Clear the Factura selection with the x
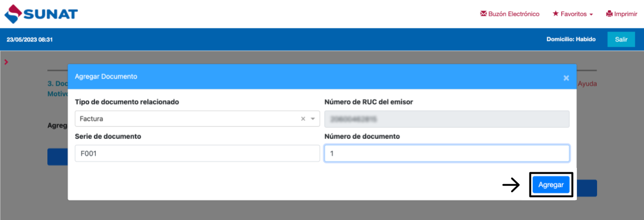The height and width of the screenshot is (220, 644). point(303,119)
